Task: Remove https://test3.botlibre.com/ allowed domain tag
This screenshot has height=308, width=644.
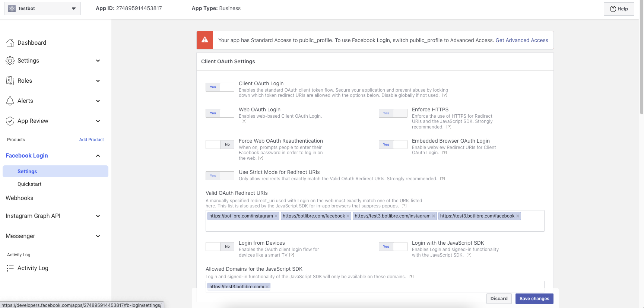Action: (x=267, y=287)
